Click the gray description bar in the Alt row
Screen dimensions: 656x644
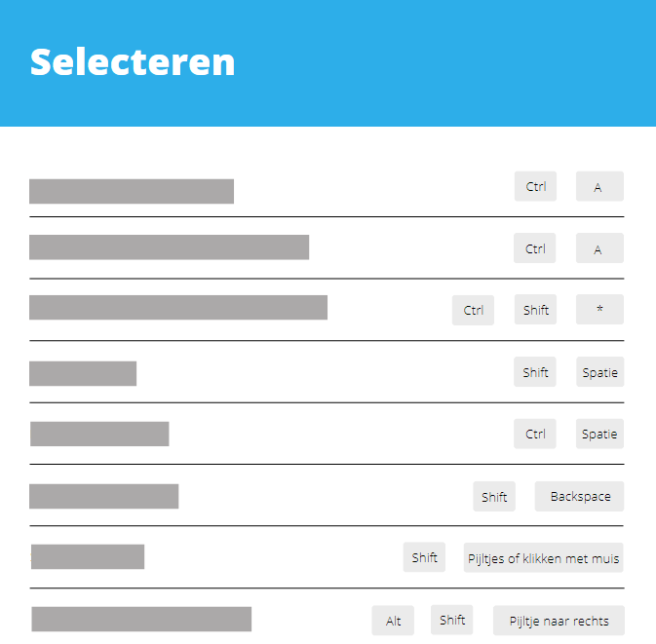(141, 619)
